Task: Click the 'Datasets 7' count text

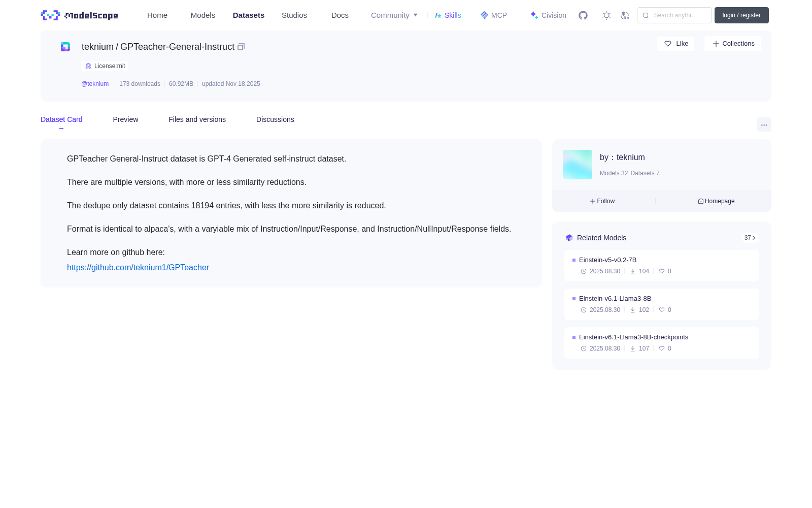Action: click(645, 173)
